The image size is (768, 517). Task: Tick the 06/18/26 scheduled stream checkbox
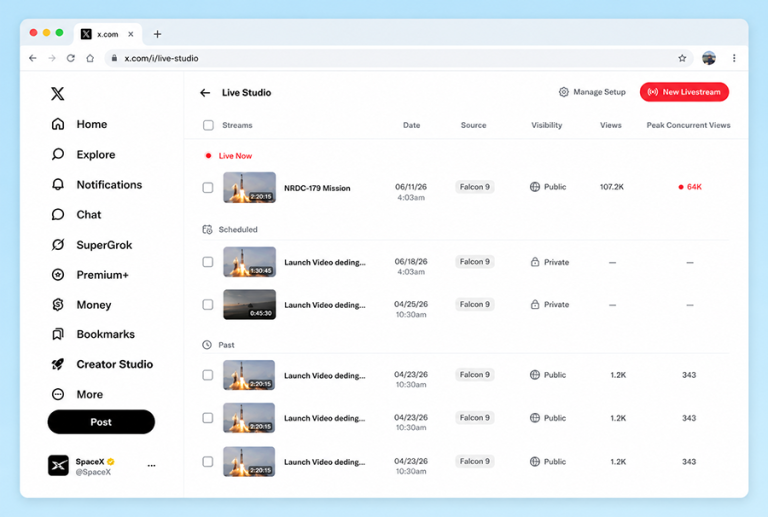click(208, 262)
